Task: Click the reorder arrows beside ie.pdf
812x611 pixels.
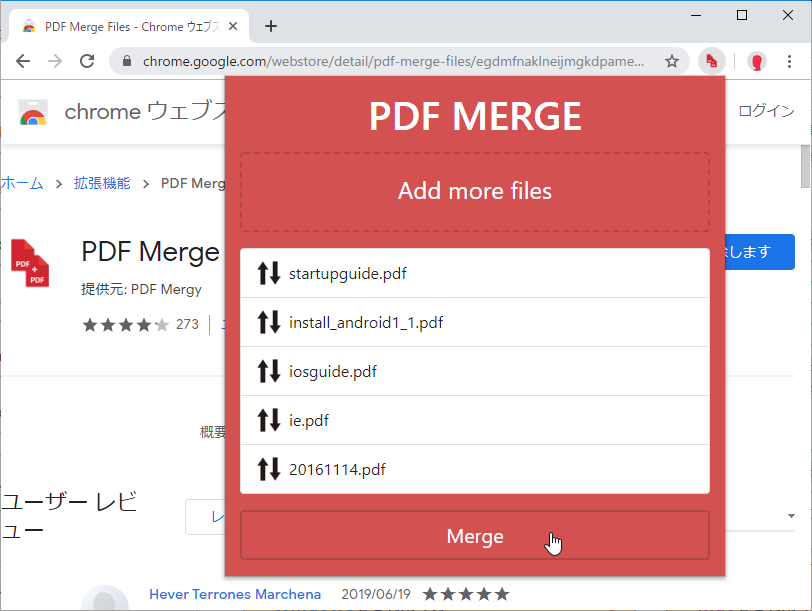Action: click(269, 420)
